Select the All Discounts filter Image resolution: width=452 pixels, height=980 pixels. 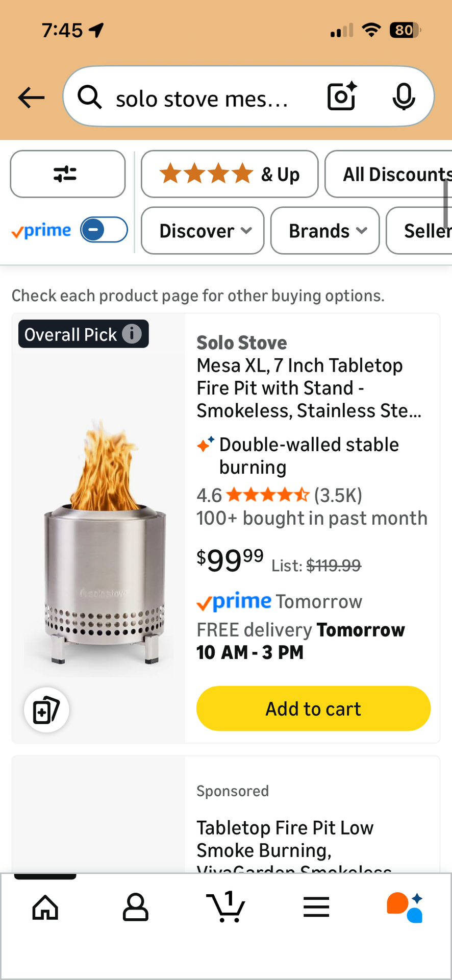click(x=390, y=174)
